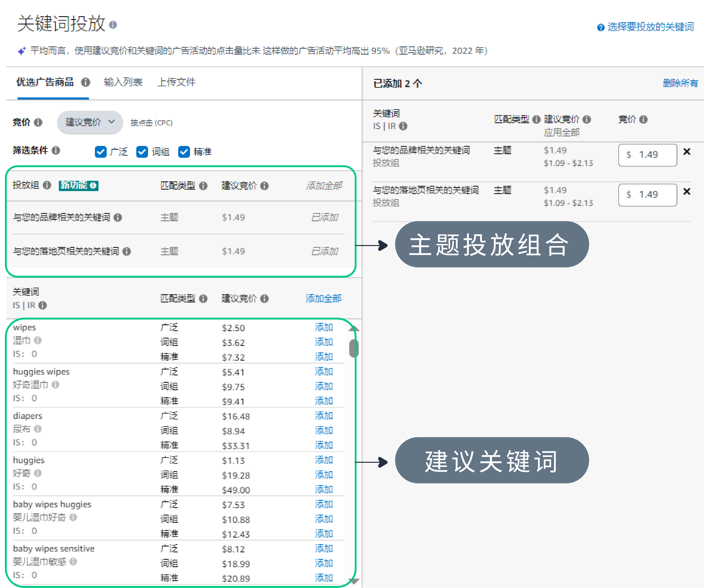Image resolution: width=704 pixels, height=588 pixels.
Task: Switch to 上传文件 tab
Action: click(176, 82)
